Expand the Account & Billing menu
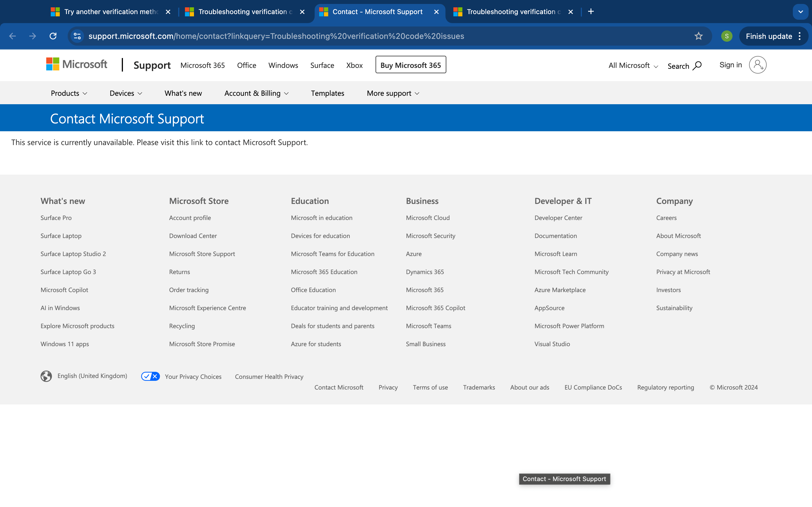The image size is (812, 507). click(256, 93)
